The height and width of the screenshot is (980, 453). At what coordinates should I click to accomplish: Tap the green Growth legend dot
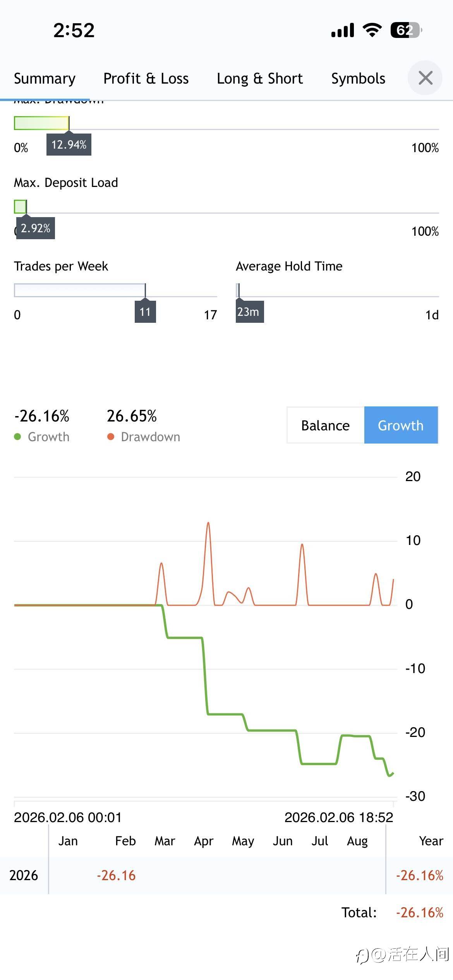point(17,437)
